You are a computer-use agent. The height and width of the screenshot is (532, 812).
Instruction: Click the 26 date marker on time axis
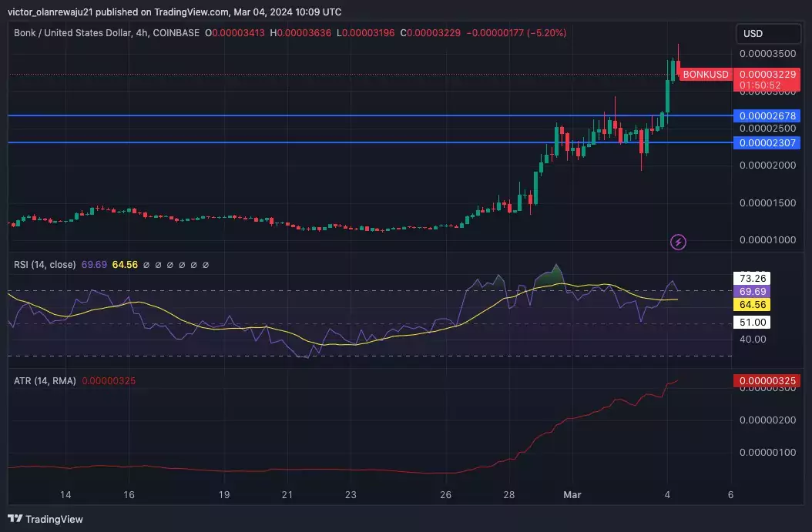tap(445, 495)
